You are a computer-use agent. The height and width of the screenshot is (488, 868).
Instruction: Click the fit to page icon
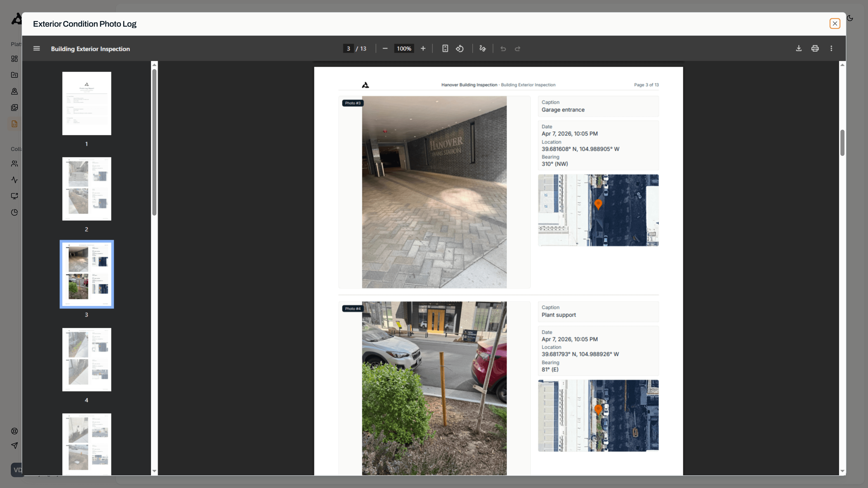coord(445,49)
